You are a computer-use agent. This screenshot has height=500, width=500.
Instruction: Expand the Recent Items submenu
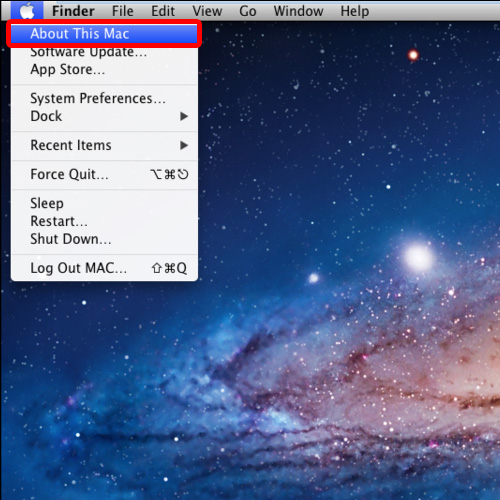[104, 145]
